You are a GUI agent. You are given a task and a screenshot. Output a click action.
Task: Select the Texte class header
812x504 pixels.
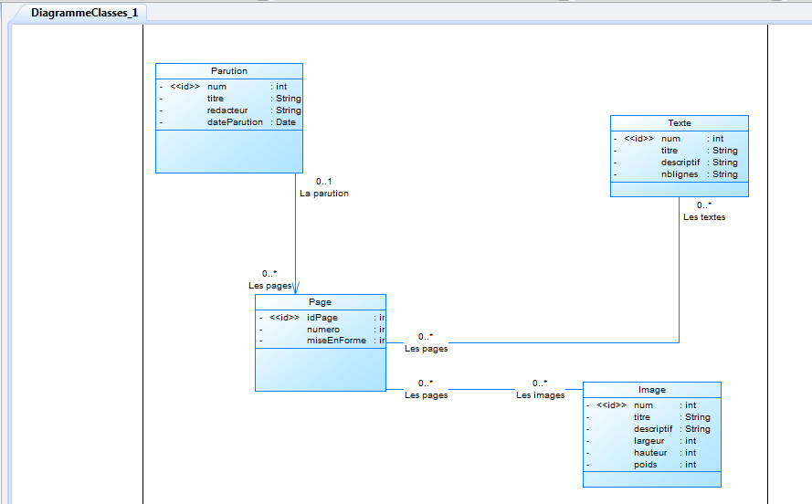pos(679,122)
